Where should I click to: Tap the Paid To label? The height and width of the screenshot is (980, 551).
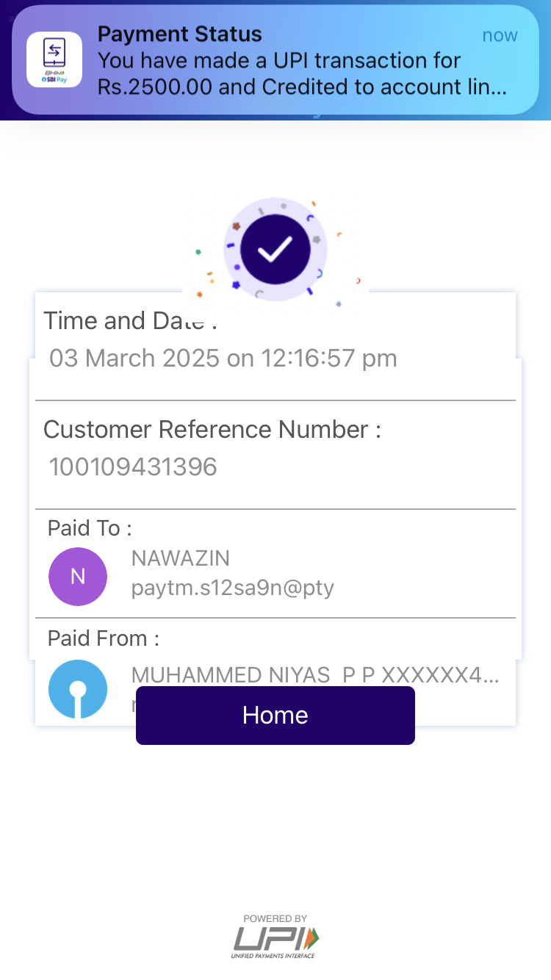pos(90,528)
